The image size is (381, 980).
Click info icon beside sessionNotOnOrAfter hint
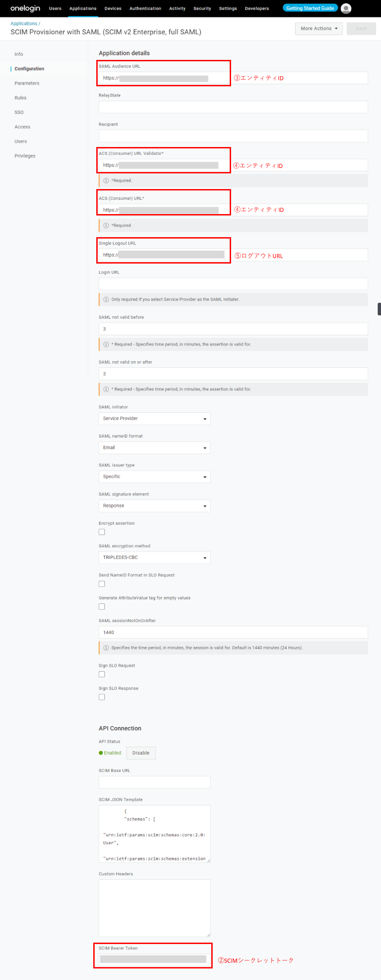tap(106, 648)
